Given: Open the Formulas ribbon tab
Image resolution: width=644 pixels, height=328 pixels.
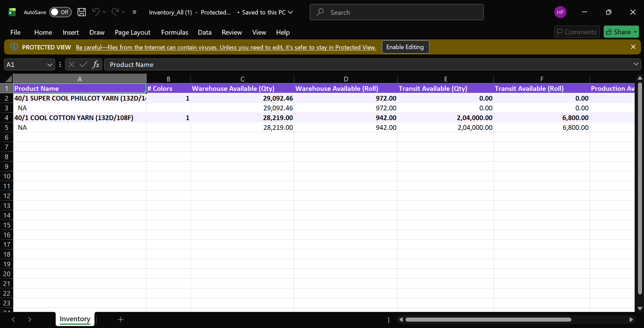Looking at the screenshot, I should [174, 32].
